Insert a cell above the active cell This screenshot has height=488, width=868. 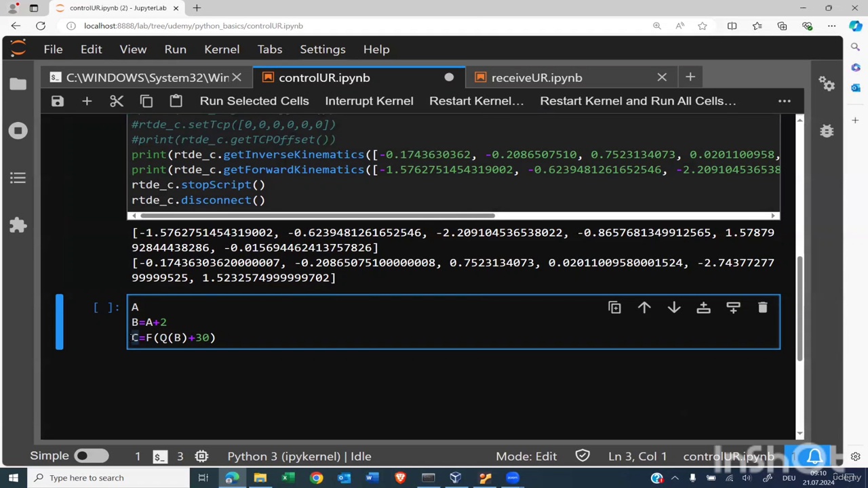coord(703,308)
